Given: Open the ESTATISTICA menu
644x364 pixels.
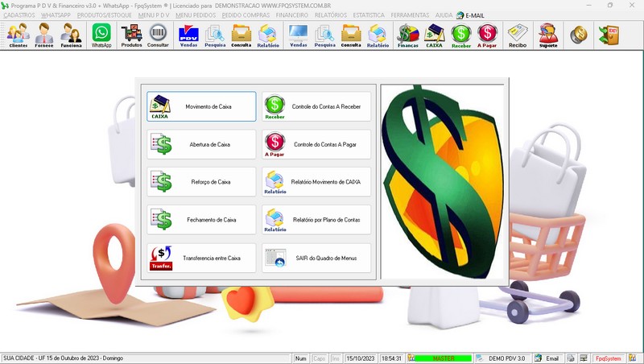Looking at the screenshot, I should (x=369, y=15).
